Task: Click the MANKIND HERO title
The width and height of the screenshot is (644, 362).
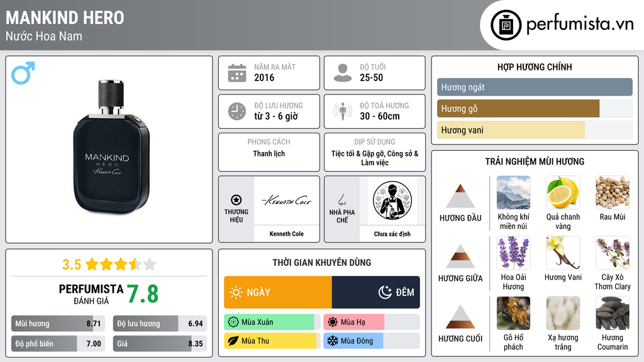Action: point(65,18)
